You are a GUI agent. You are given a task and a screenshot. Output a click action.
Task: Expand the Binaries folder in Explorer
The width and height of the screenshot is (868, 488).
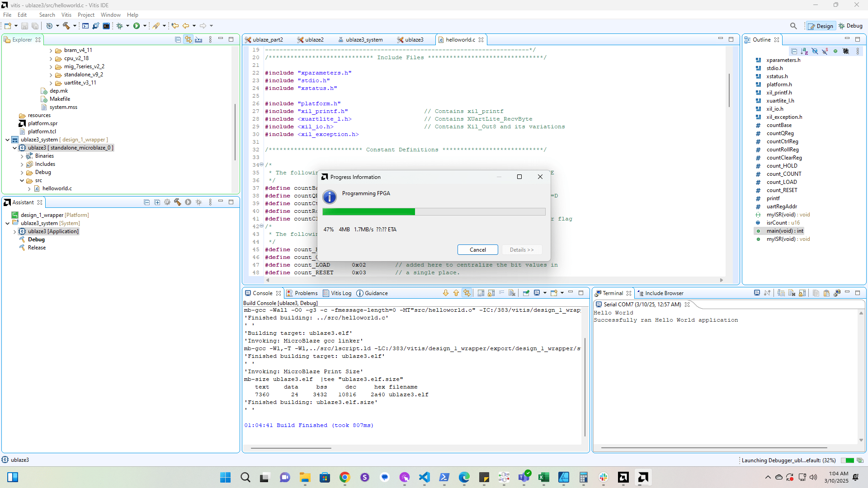tap(22, 156)
